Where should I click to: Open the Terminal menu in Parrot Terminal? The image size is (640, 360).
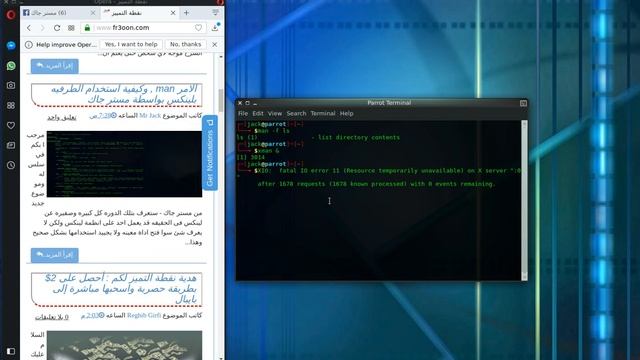(x=323, y=113)
